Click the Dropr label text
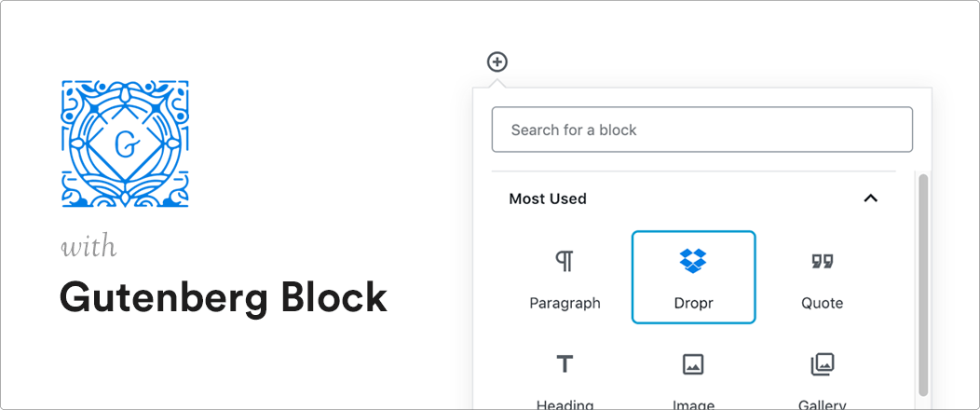 click(x=693, y=303)
